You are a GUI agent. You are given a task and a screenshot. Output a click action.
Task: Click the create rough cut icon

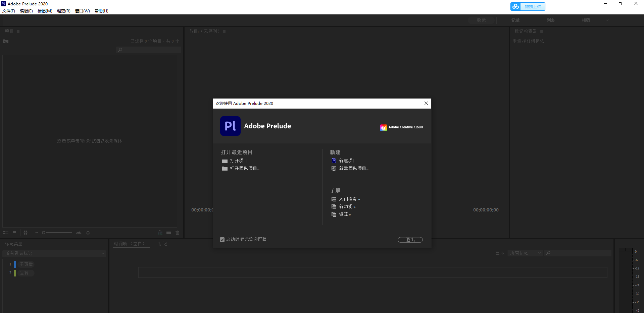tap(160, 233)
